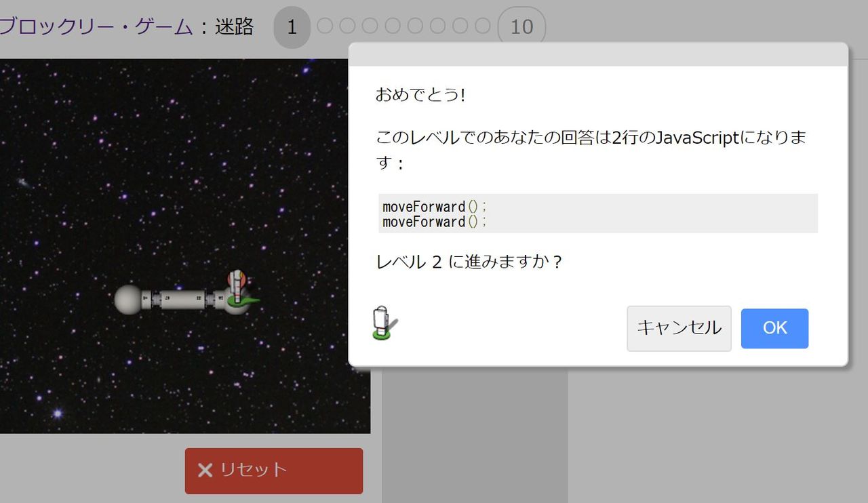Choose the level 9 small circle
The height and width of the screenshot is (503, 868).
482,26
